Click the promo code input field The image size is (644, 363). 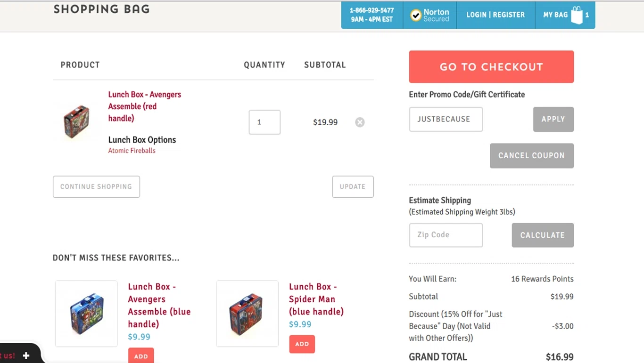coord(446,119)
